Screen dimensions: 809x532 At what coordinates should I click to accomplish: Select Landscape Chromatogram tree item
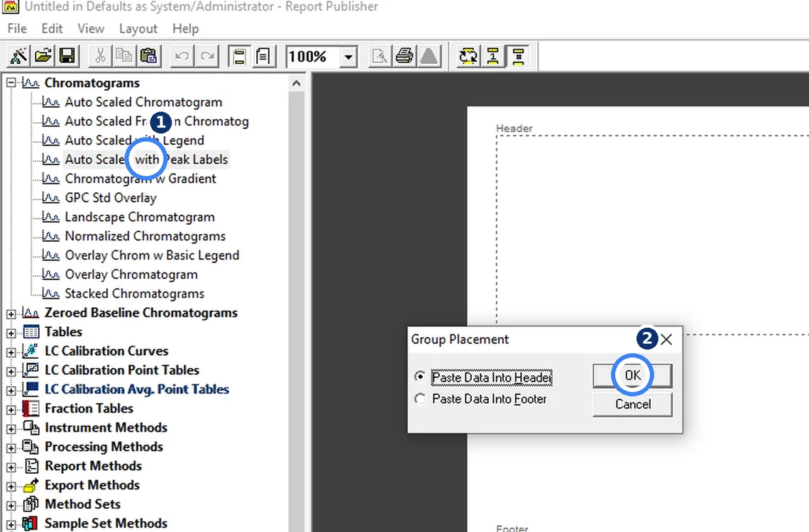click(x=140, y=217)
